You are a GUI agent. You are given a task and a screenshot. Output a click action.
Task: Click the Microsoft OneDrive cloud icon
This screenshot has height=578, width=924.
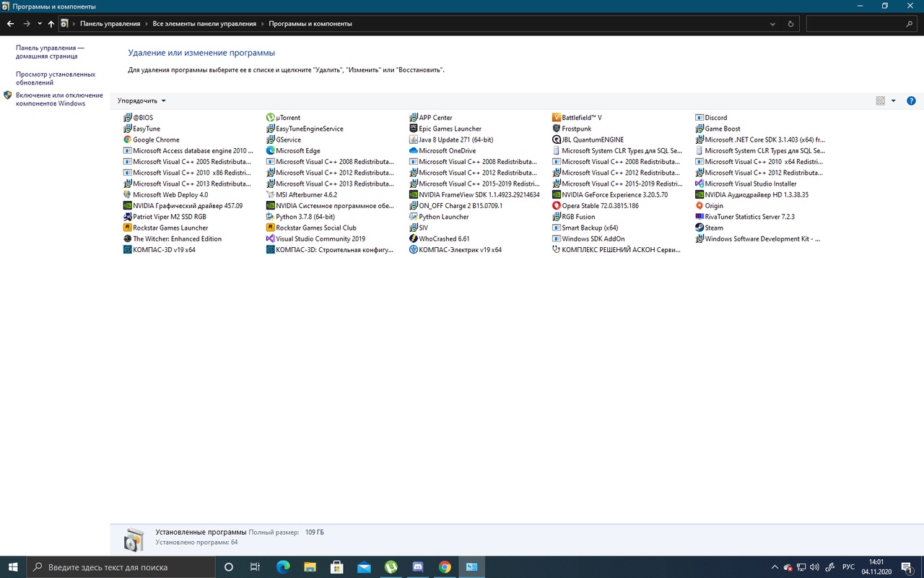[414, 151]
